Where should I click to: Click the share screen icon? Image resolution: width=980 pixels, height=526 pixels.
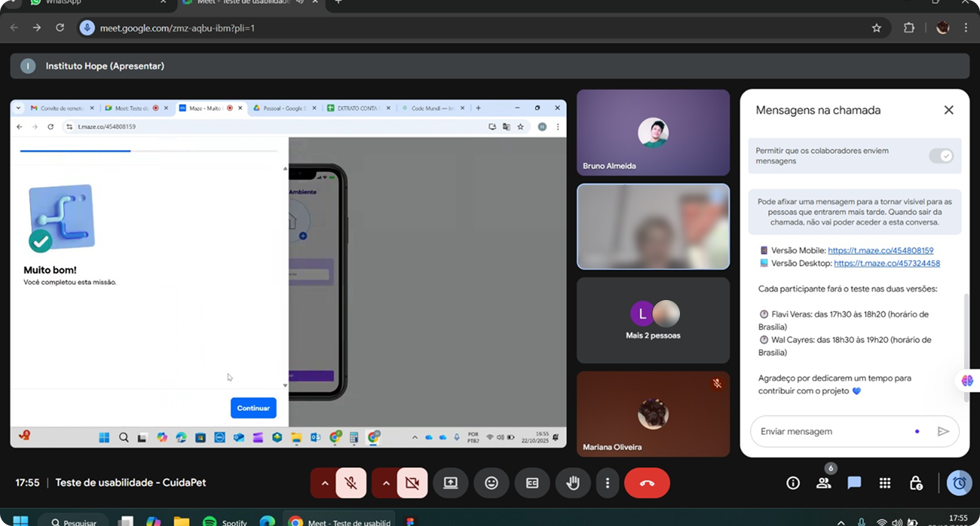(x=450, y=483)
